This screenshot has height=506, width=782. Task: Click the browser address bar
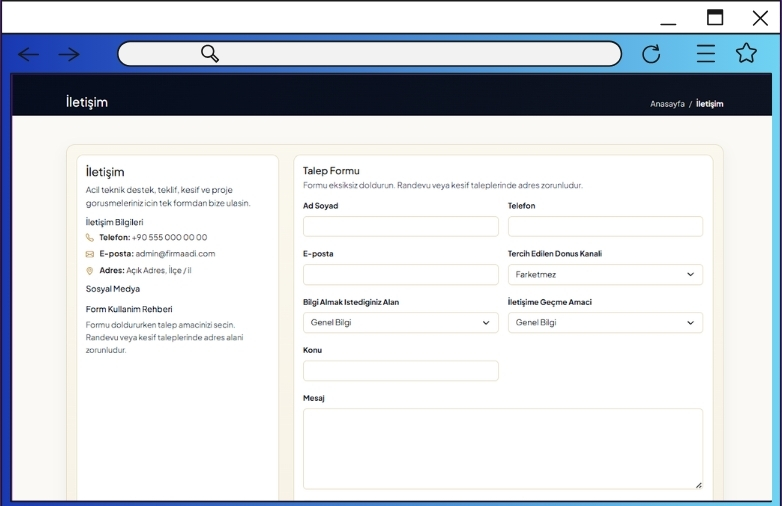click(400, 54)
